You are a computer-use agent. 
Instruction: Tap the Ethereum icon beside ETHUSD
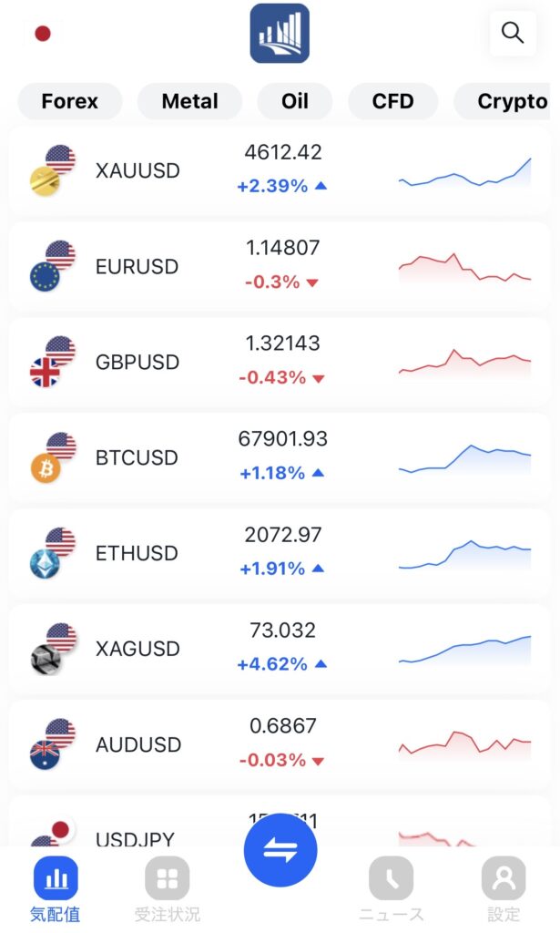click(45, 564)
